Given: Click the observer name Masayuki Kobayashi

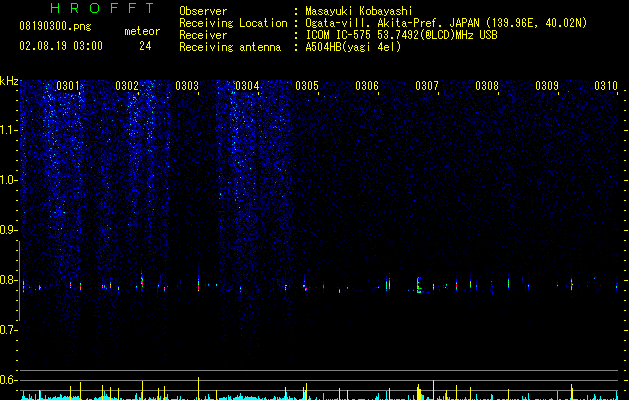Looking at the screenshot, I should tap(359, 11).
